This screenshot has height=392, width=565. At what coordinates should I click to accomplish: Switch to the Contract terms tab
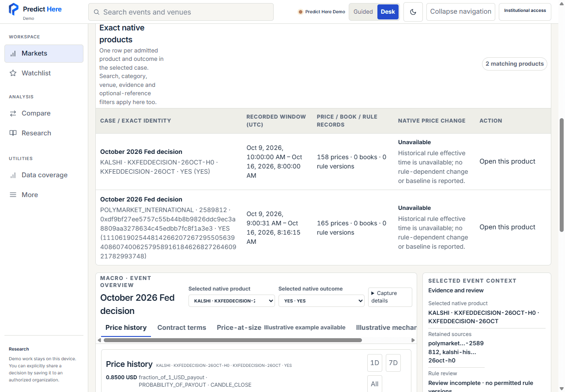[x=182, y=328]
